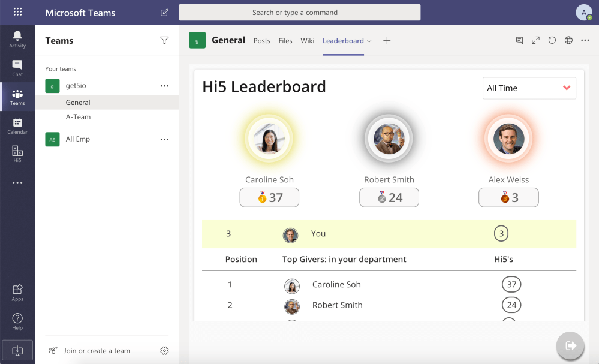Viewport: 599px width, 364px height.
Task: Switch to the Wiki tab
Action: (x=307, y=41)
